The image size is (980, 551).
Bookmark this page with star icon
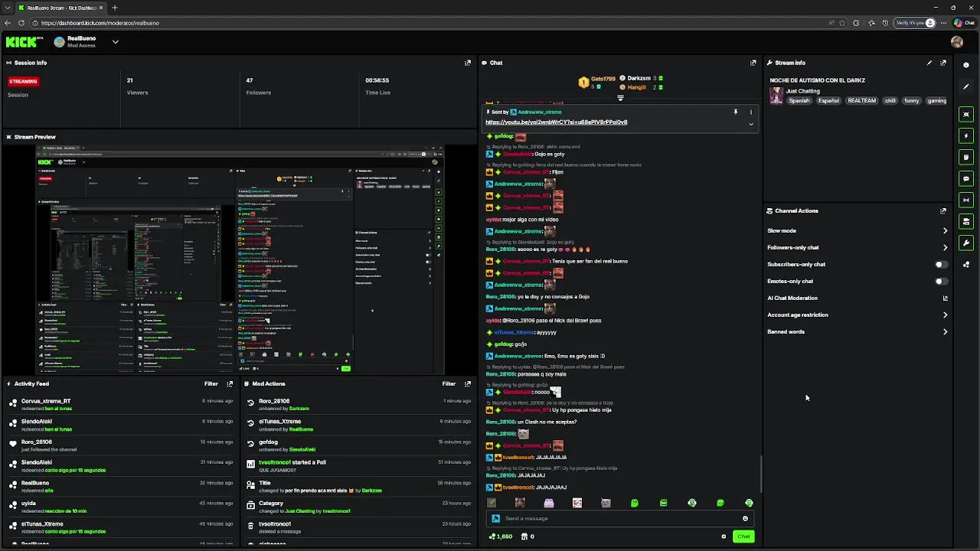coord(843,23)
